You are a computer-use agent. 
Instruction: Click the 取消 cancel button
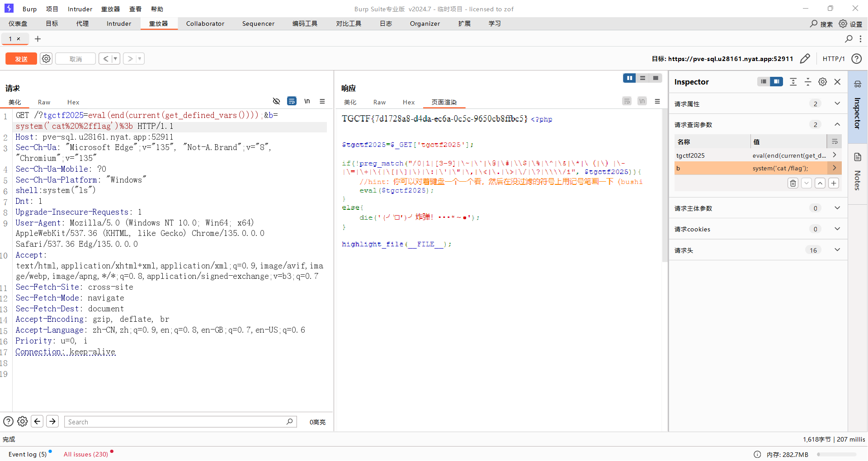(75, 59)
